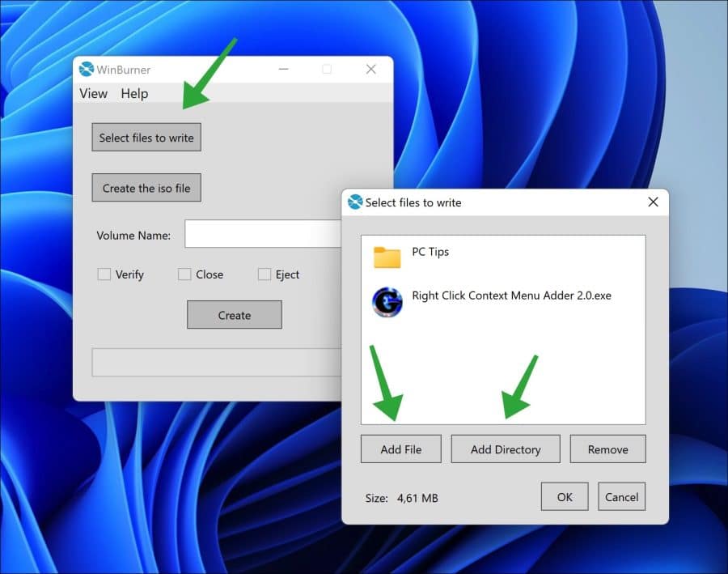Click the Add Directory button
This screenshot has width=728, height=574.
[x=506, y=449]
